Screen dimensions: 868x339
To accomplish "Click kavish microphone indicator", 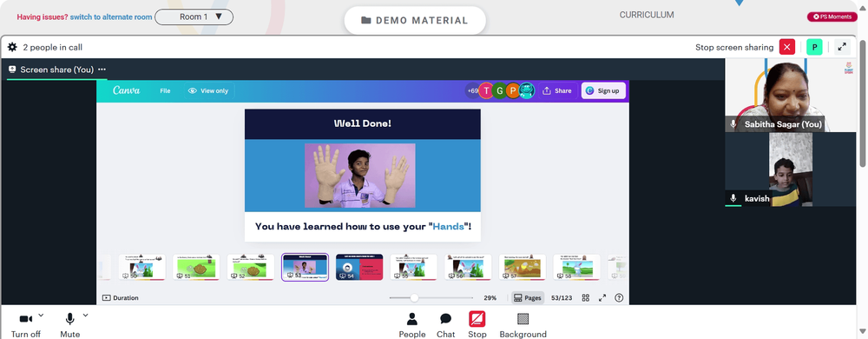I will [733, 198].
